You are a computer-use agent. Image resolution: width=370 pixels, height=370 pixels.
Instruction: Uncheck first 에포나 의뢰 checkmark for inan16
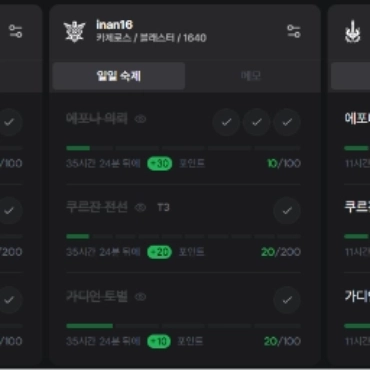226,122
